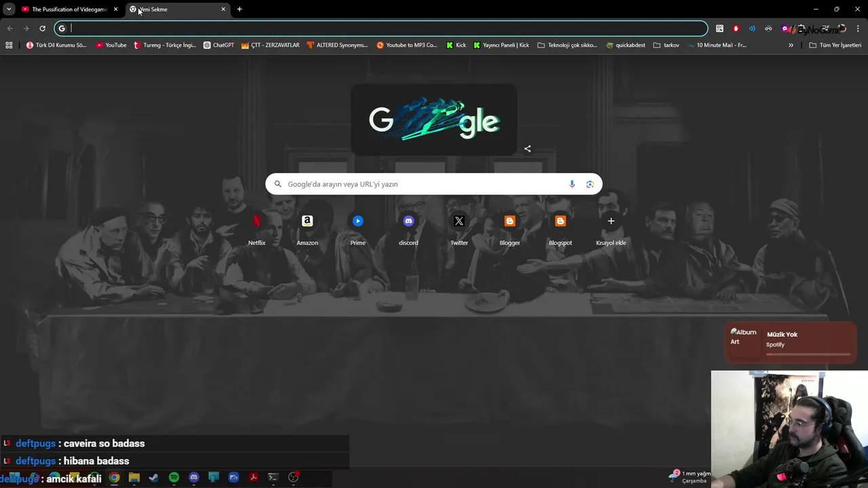The image size is (868, 488).
Task: Close the YouTube video tab
Action: click(x=115, y=9)
